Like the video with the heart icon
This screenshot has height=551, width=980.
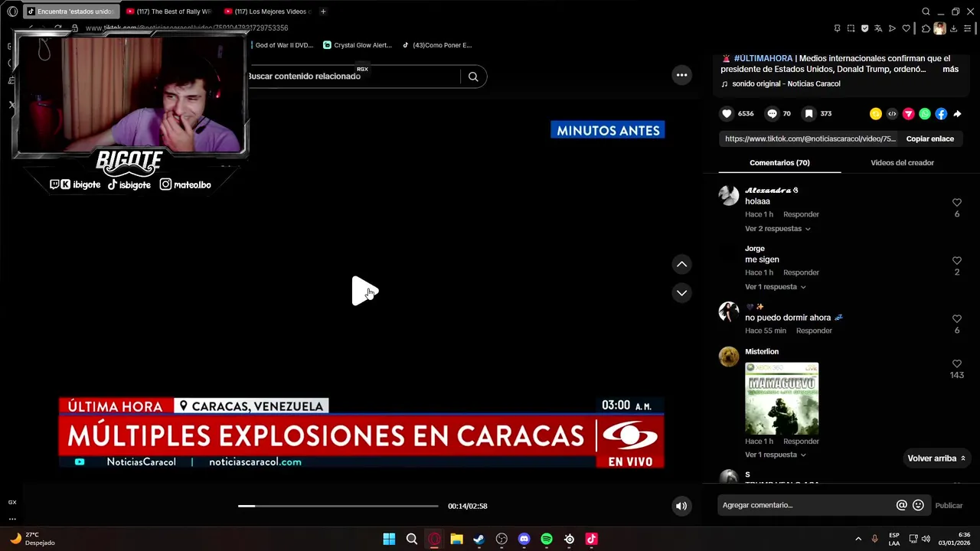tap(727, 113)
